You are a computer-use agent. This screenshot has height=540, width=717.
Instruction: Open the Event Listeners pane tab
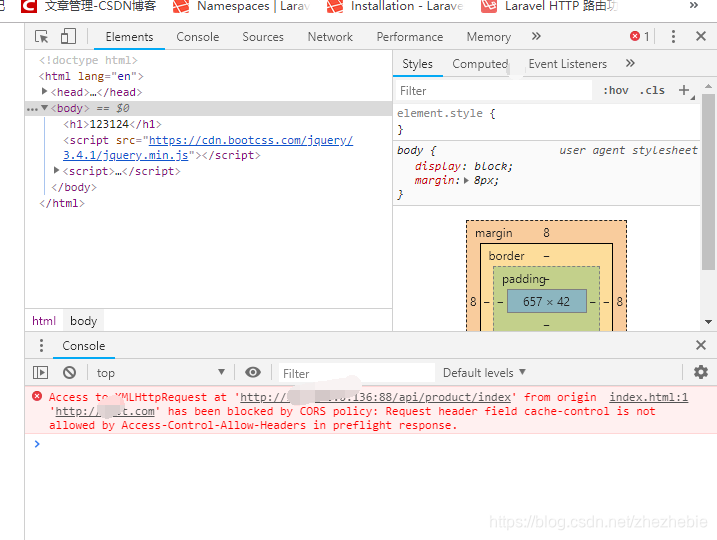[567, 64]
